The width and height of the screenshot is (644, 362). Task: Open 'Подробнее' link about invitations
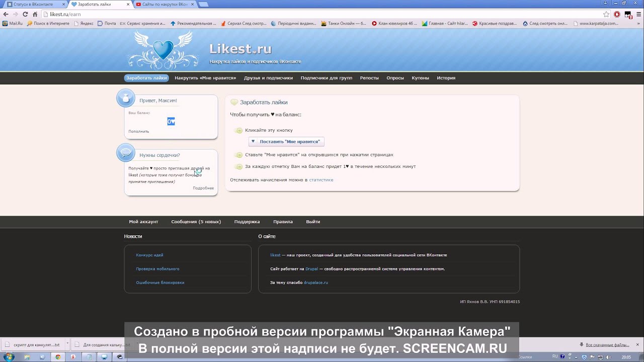(203, 188)
